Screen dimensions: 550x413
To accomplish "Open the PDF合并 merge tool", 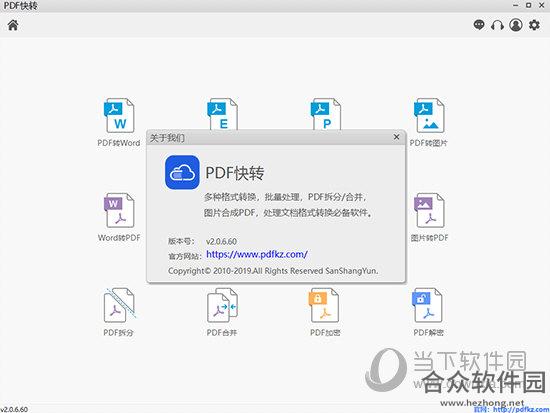I will (x=222, y=305).
